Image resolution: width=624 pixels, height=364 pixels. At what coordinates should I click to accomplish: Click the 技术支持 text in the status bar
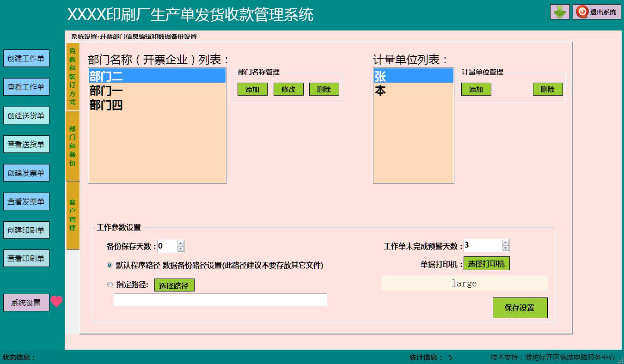point(553,358)
